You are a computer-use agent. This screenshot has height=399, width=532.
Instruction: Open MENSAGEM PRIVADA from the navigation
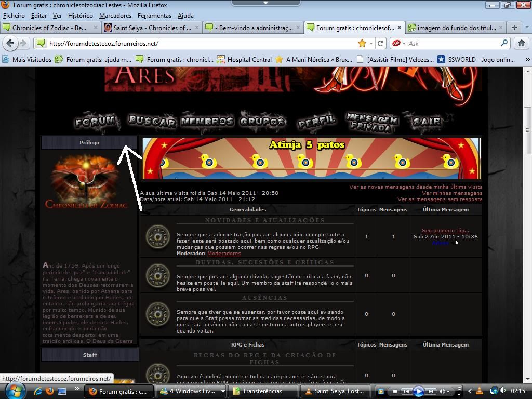coord(372,122)
